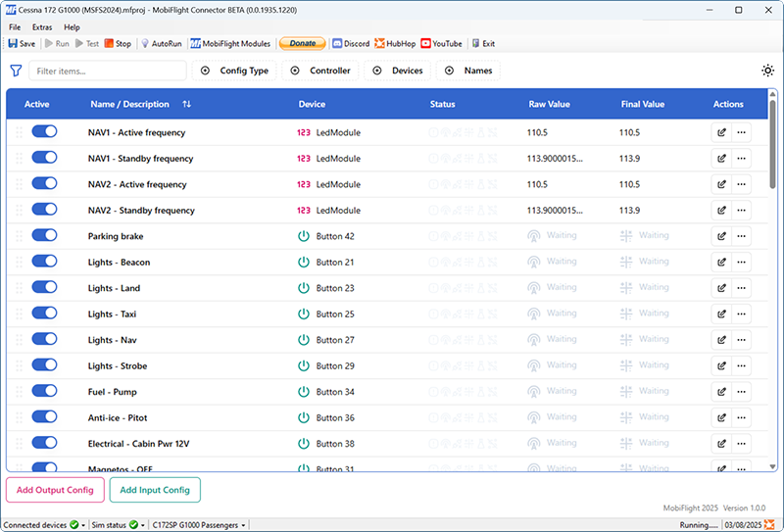Open the Devices filter dropdown
784x532 pixels.
point(397,71)
